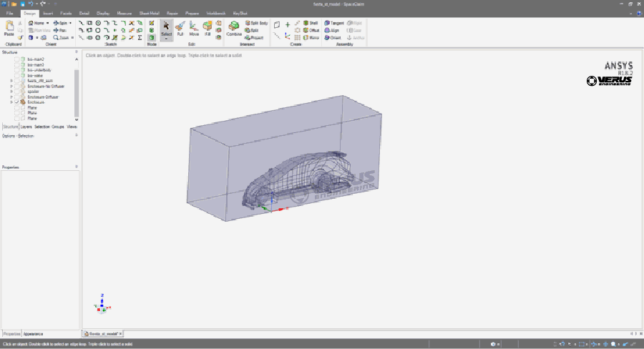
Task: Click the Structure tree scrollbar down arrow
Action: click(77, 119)
